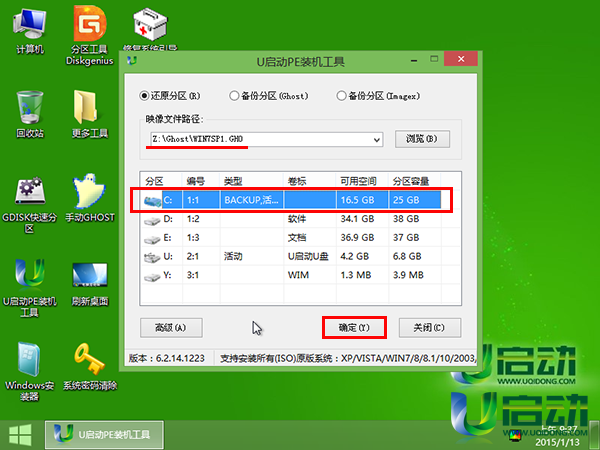Click the U启动PE装机工具 taskbar button
The width and height of the screenshot is (600, 450).
click(x=104, y=435)
